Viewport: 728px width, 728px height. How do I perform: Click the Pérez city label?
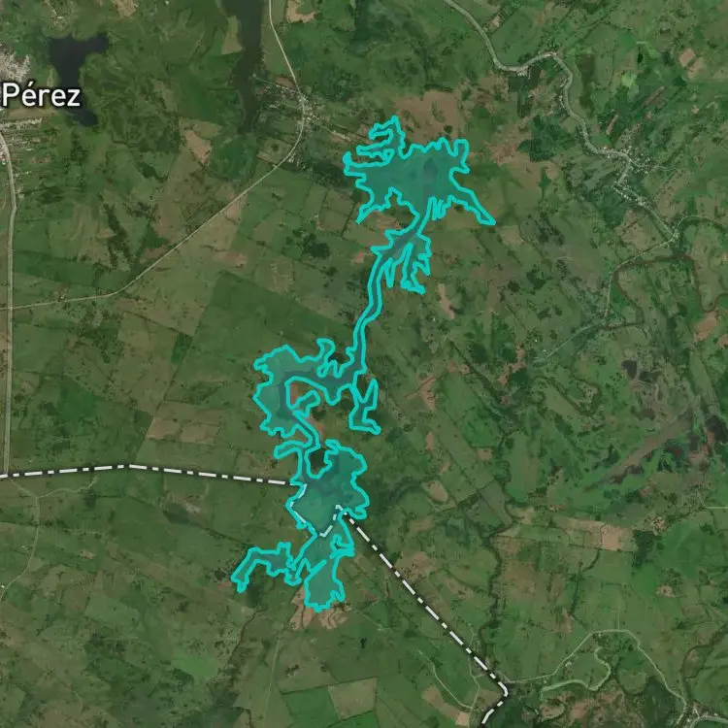[x=41, y=96]
